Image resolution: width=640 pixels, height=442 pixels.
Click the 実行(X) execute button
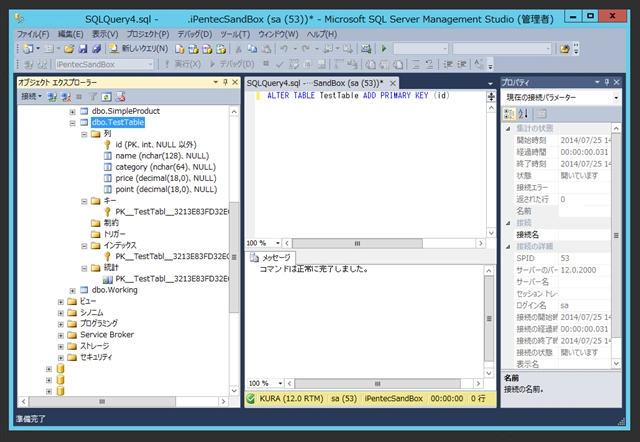[x=183, y=64]
